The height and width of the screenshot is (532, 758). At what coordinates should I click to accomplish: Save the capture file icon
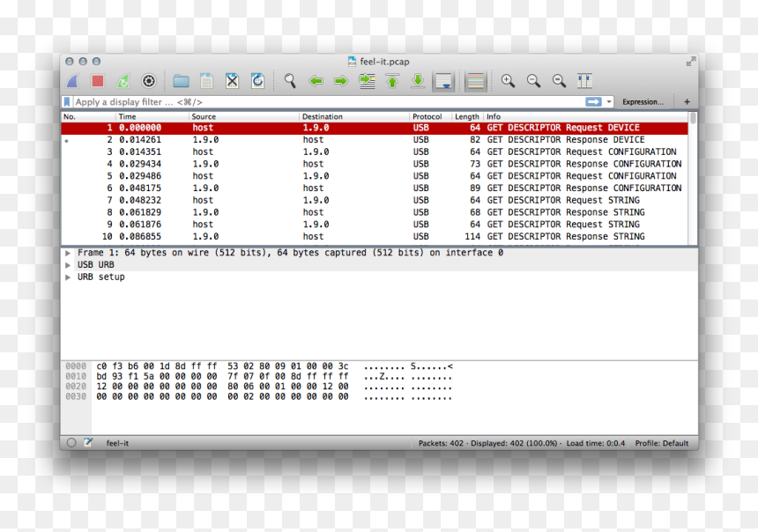[206, 81]
